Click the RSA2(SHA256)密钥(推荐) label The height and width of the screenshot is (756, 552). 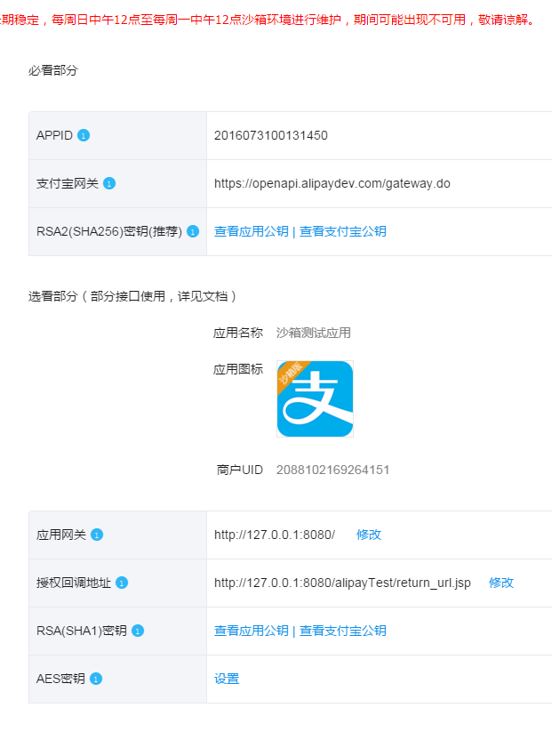(x=109, y=231)
